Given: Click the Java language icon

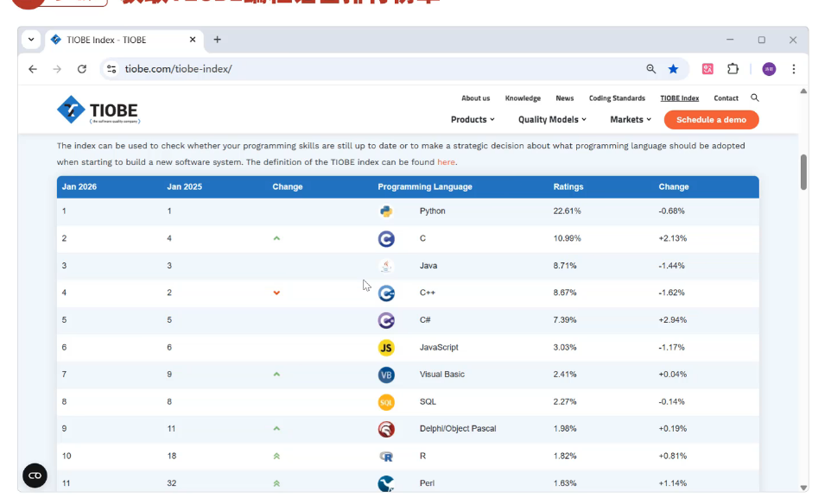Looking at the screenshot, I should (x=386, y=266).
